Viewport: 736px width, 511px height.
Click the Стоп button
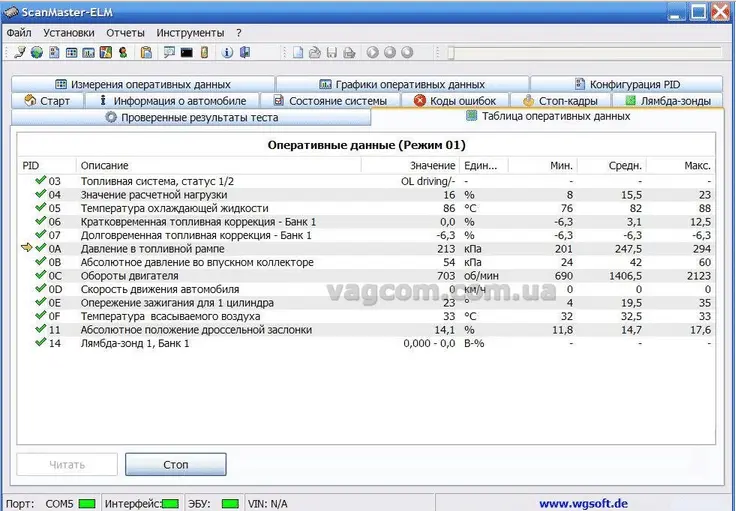click(176, 465)
